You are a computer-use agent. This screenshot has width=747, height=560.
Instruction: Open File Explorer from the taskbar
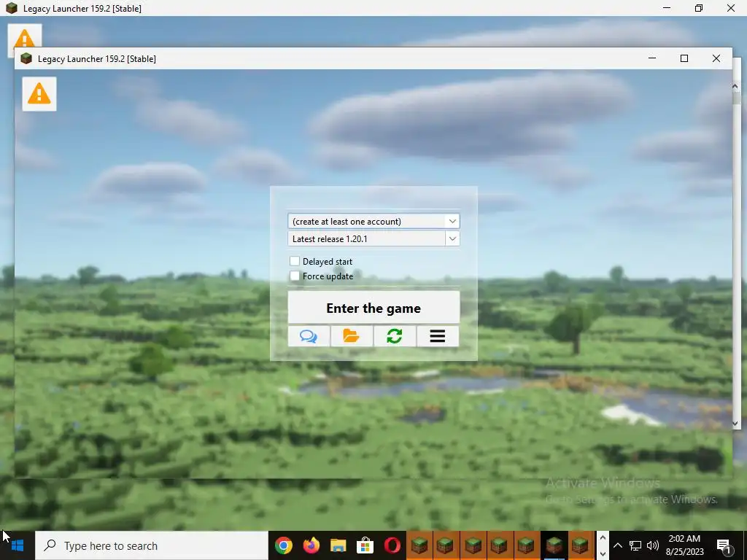[x=338, y=545]
